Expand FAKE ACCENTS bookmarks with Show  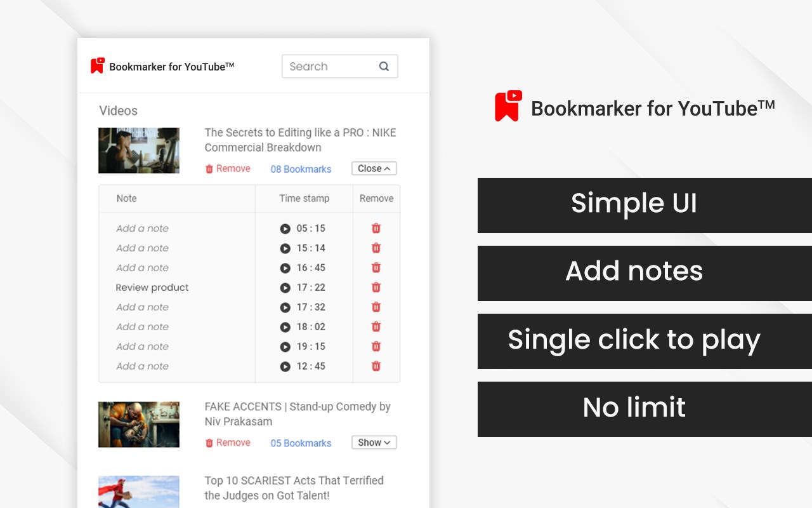click(374, 443)
